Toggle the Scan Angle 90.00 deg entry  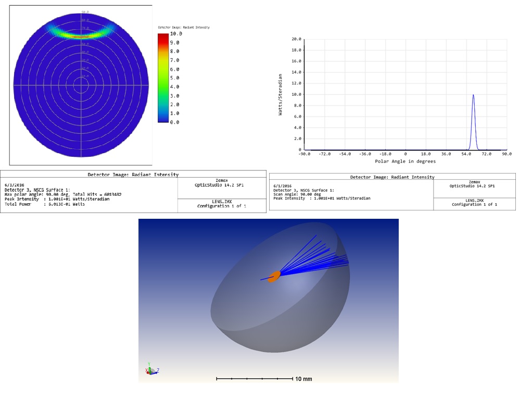point(297,194)
